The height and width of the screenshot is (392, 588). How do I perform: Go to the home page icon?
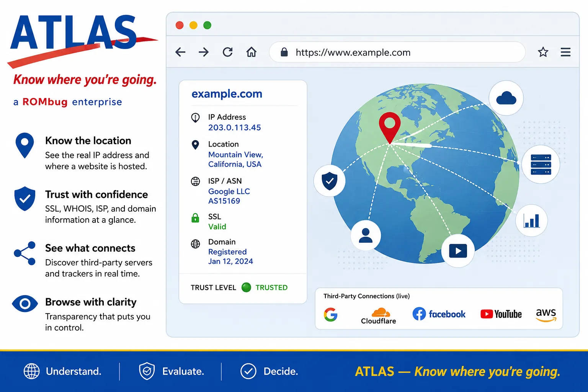[x=252, y=52]
